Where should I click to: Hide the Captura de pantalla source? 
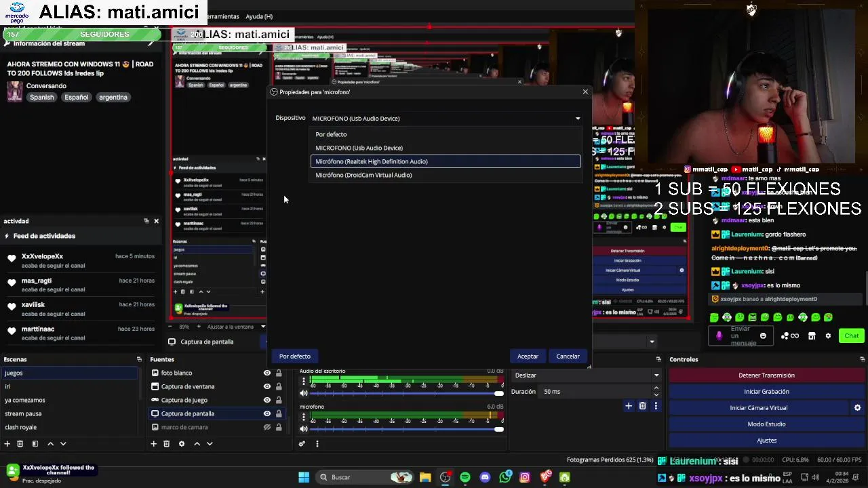pos(267,413)
